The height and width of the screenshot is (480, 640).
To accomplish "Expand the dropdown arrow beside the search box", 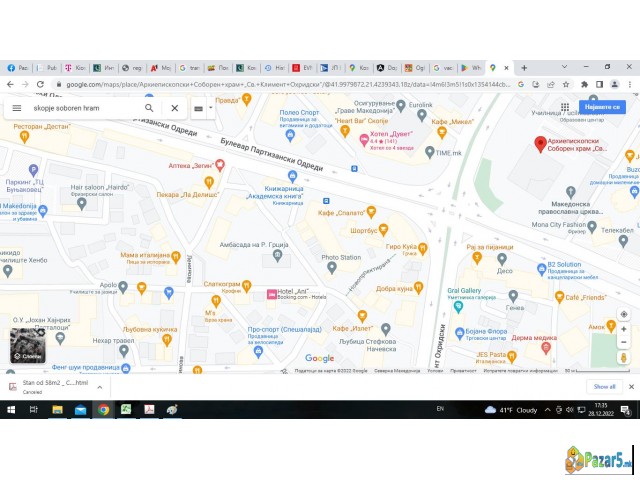I will [x=211, y=108].
